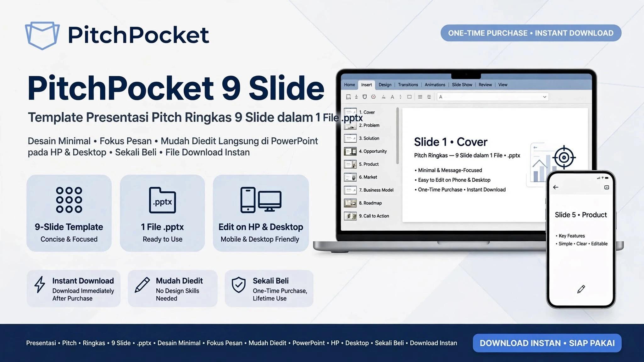Click 'Easy to Edit on Phone & Desktop' bullet

452,180
